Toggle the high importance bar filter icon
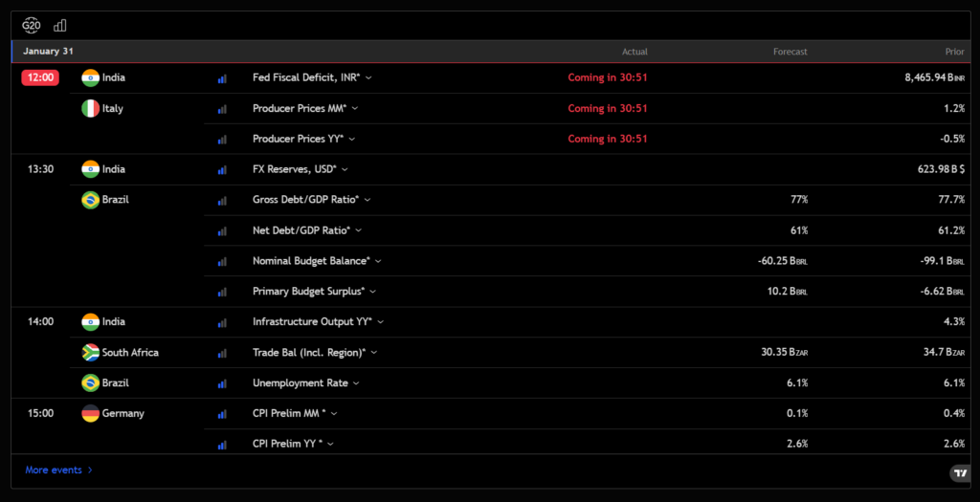The image size is (980, 502). point(60,25)
